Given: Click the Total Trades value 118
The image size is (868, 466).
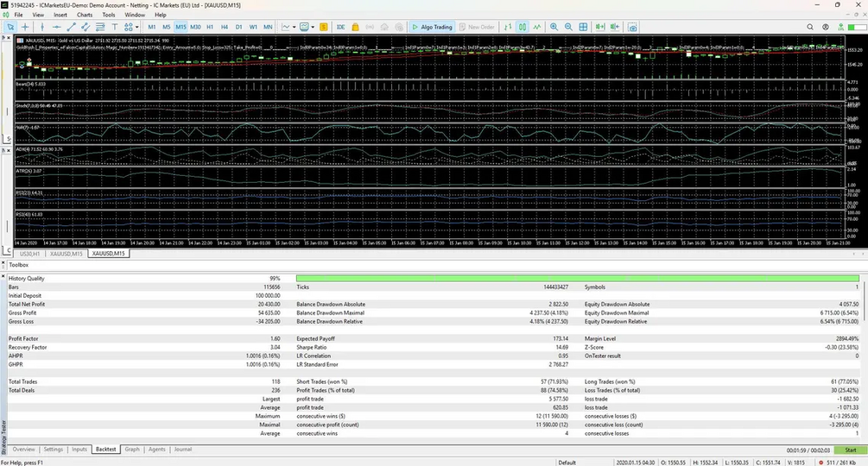Looking at the screenshot, I should (276, 382).
